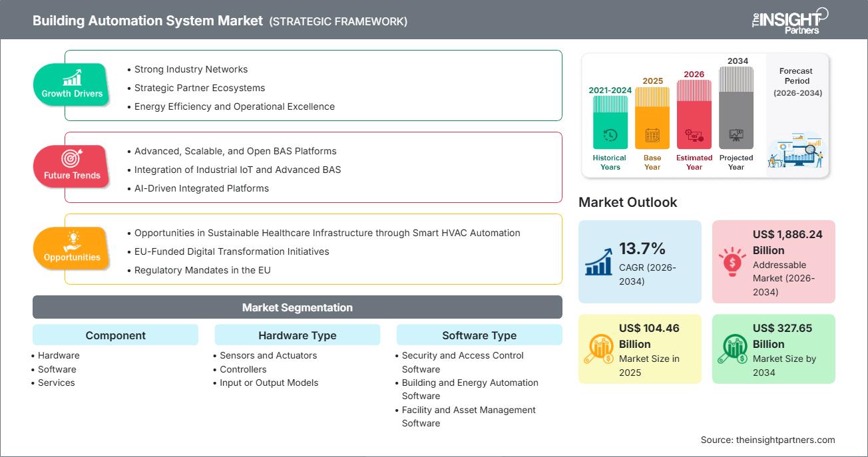Switch to the Hardware Type tab

point(297,335)
